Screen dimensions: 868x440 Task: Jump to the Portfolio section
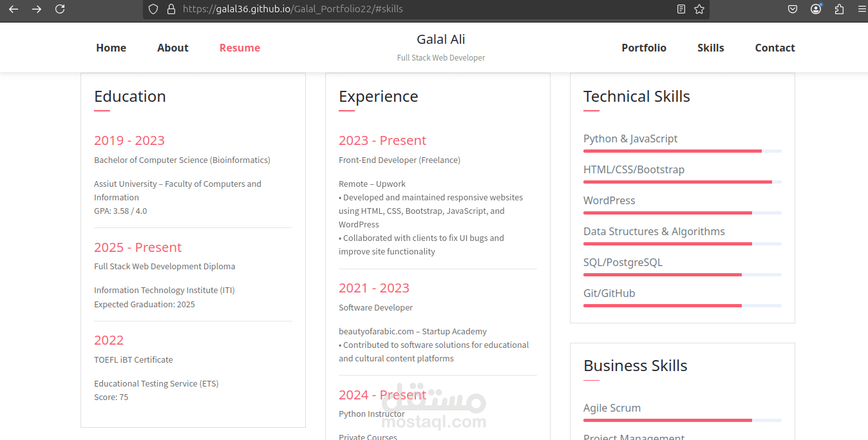(644, 48)
